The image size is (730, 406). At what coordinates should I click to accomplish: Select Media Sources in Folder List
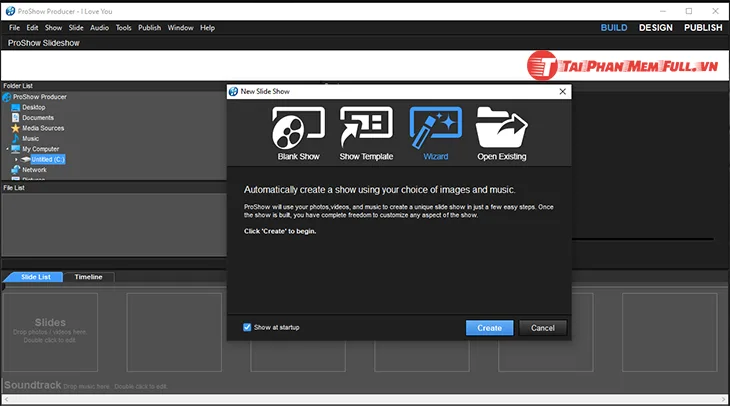click(x=43, y=128)
